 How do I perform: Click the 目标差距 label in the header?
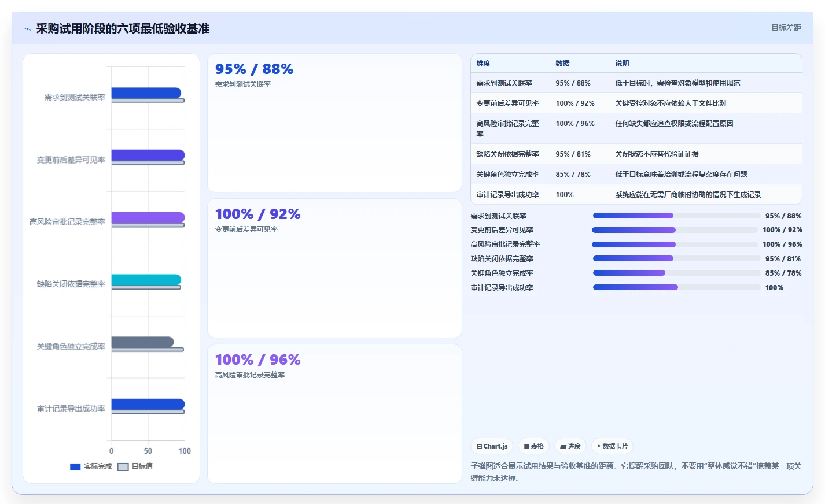pyautogui.click(x=786, y=28)
